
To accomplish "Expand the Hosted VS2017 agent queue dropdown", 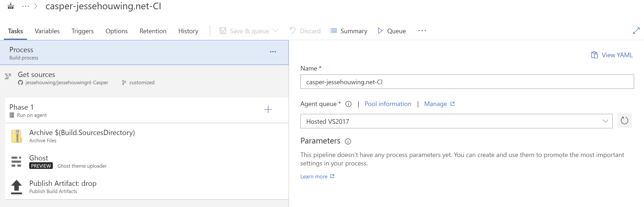I will [x=605, y=121].
